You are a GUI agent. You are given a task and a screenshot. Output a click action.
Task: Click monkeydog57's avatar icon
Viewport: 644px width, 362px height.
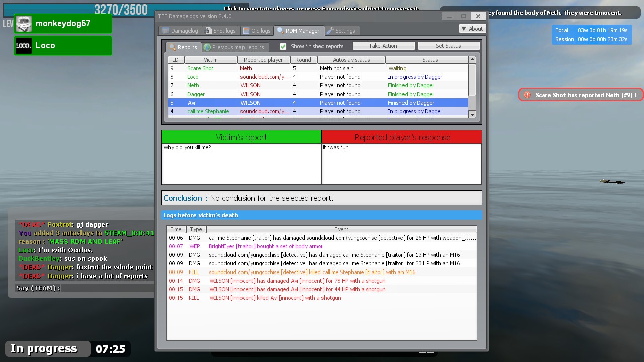(24, 24)
